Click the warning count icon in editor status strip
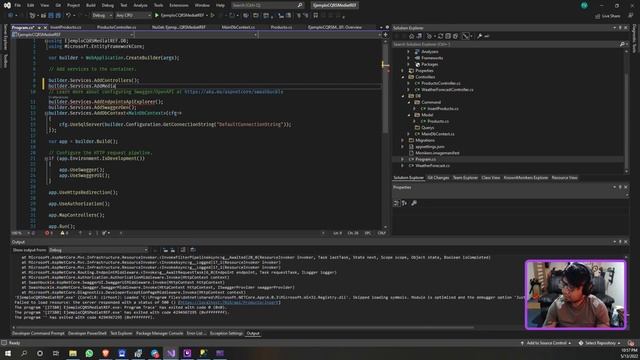This screenshot has height=360, width=640. pyautogui.click(x=62, y=233)
